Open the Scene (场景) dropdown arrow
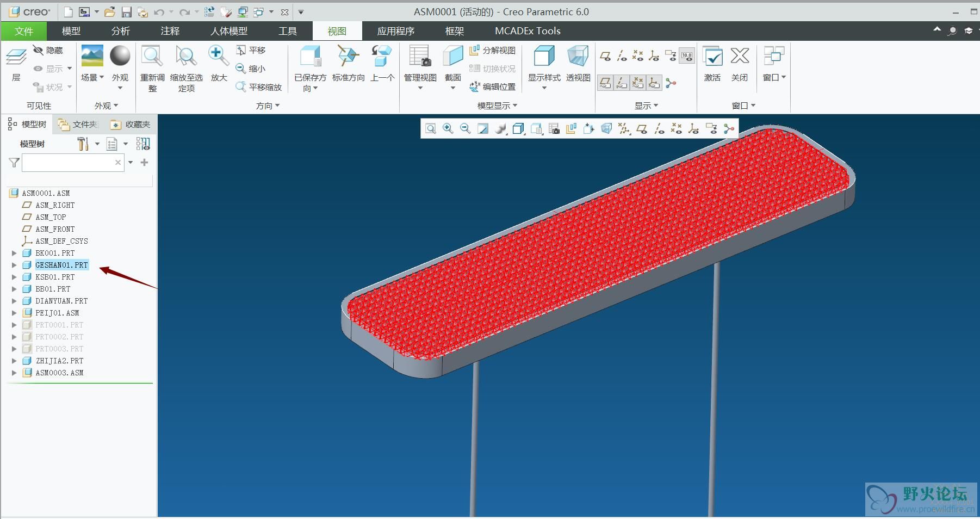The width and height of the screenshot is (980, 519). 102,77
